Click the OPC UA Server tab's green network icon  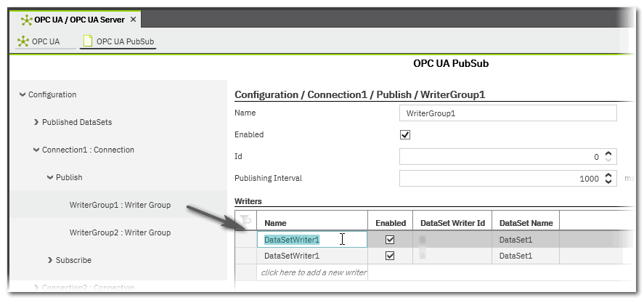27,20
